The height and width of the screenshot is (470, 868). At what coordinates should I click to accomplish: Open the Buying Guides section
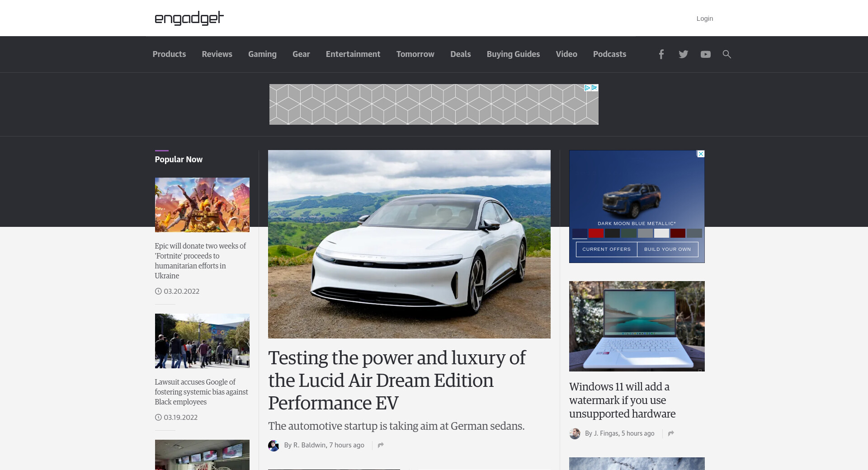513,54
